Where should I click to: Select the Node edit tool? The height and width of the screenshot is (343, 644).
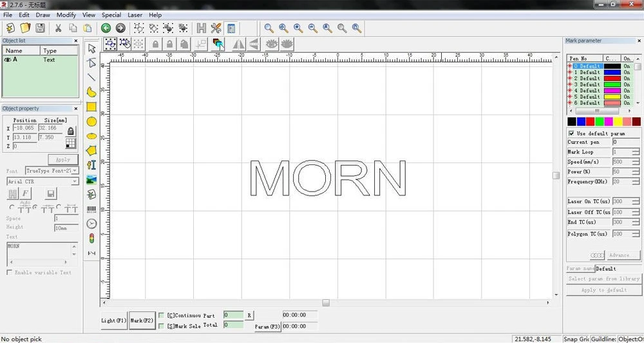tap(91, 63)
